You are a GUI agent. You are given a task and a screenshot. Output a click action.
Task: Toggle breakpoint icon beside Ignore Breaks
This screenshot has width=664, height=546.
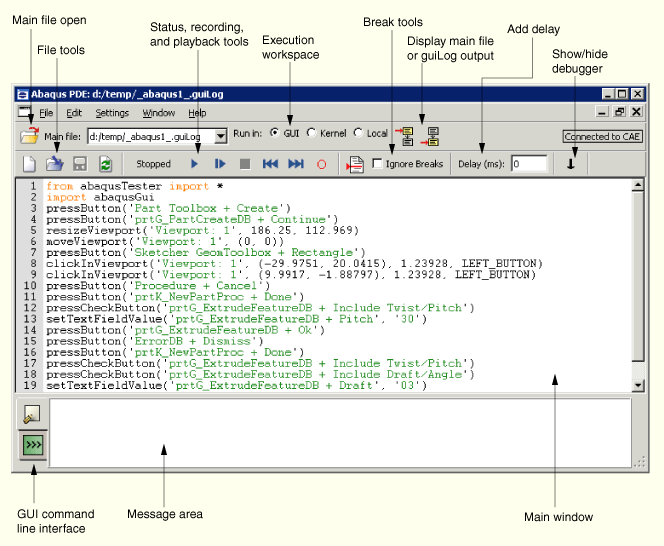(x=355, y=164)
